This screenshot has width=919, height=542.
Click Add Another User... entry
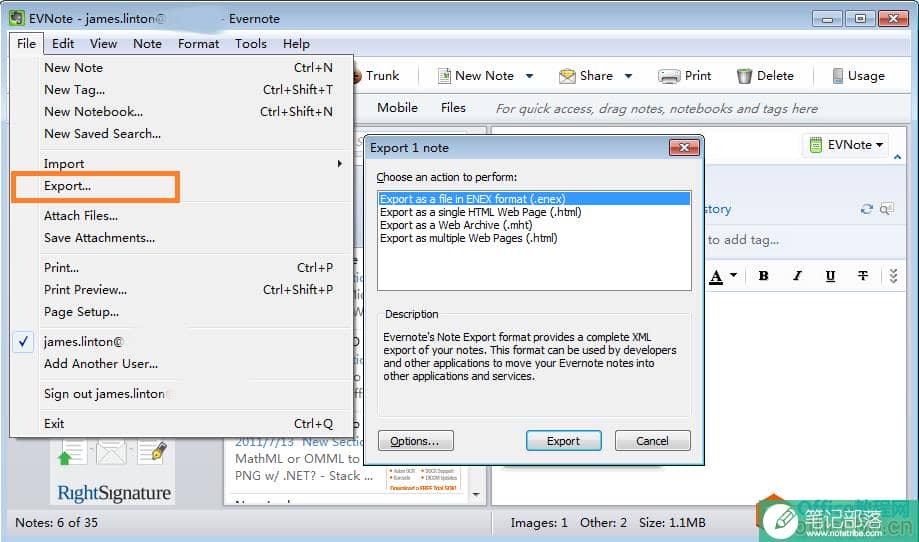pos(182,364)
